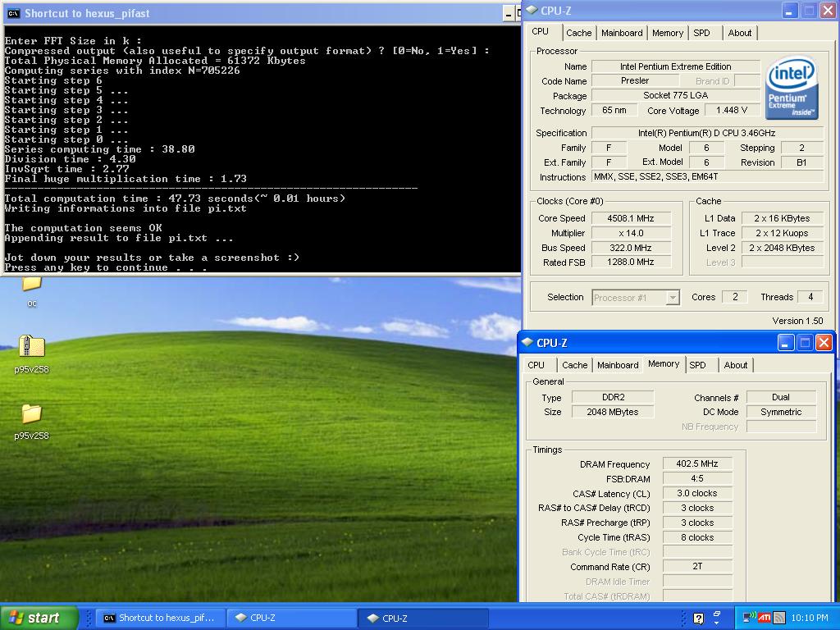
Task: Open the Cache tab in the upper CPU-Z window
Action: (579, 33)
